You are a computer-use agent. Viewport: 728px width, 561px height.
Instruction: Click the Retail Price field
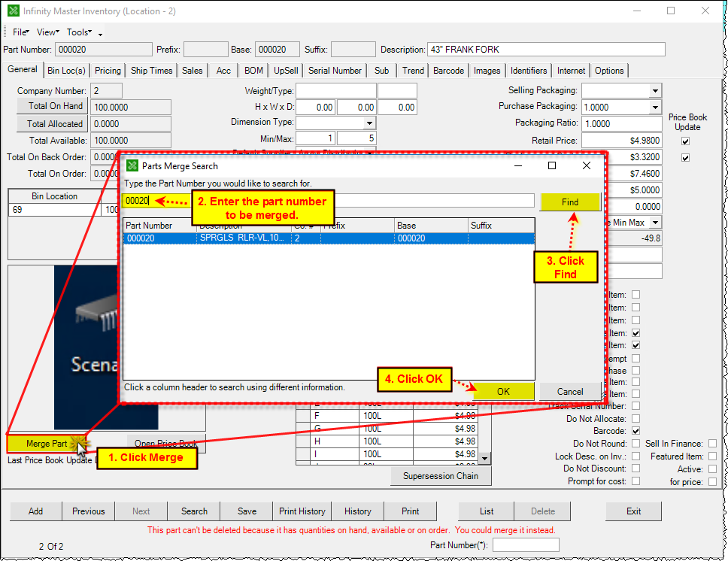point(622,141)
